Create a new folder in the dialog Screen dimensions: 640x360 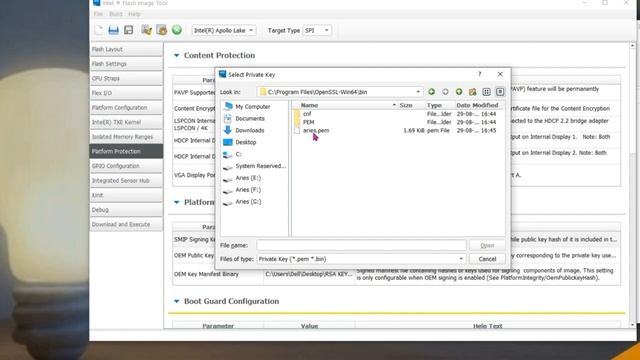coord(473,92)
